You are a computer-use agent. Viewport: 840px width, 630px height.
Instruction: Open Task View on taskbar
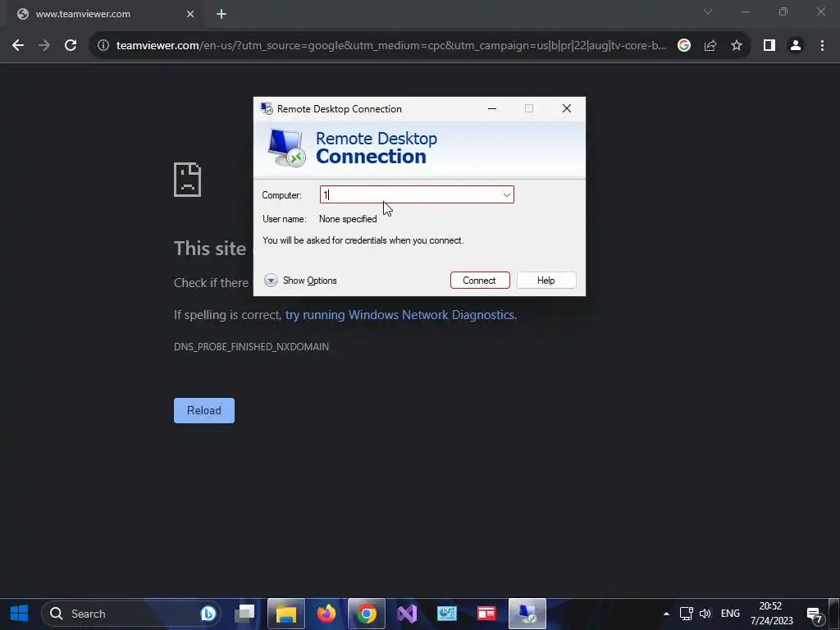[x=246, y=614]
